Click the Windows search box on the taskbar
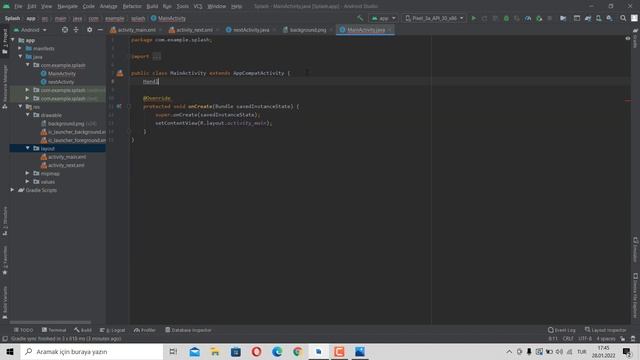The image size is (640, 360). (x=92, y=351)
